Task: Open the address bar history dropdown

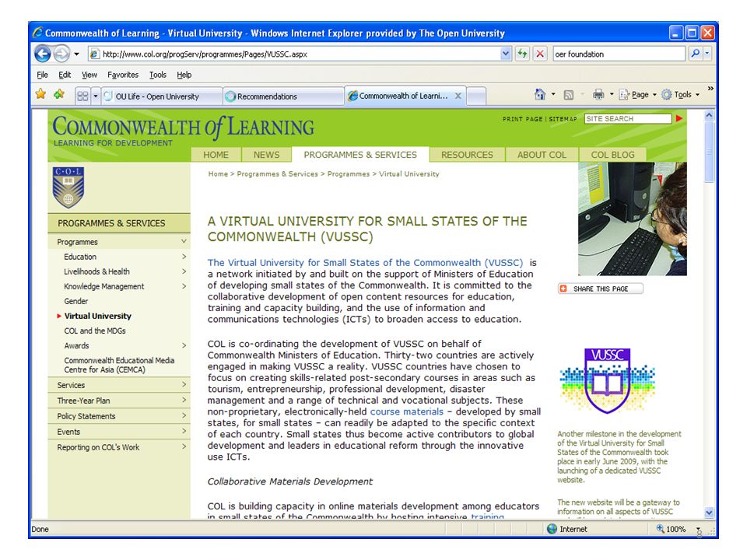Action: tap(506, 54)
